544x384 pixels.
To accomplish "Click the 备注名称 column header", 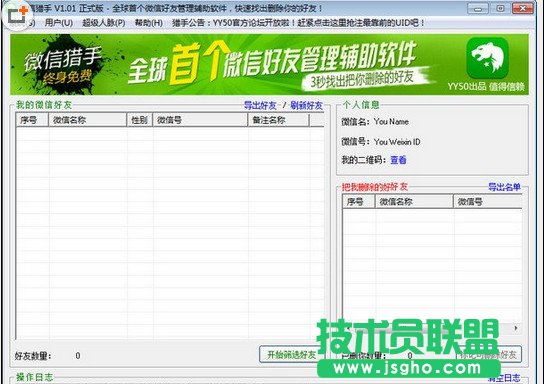I will tap(279, 120).
